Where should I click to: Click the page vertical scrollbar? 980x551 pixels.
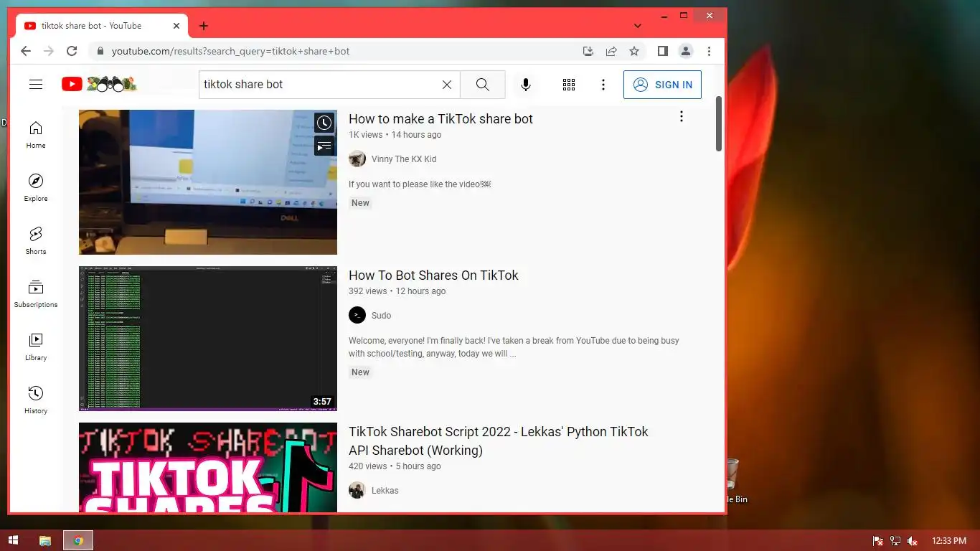click(x=719, y=123)
